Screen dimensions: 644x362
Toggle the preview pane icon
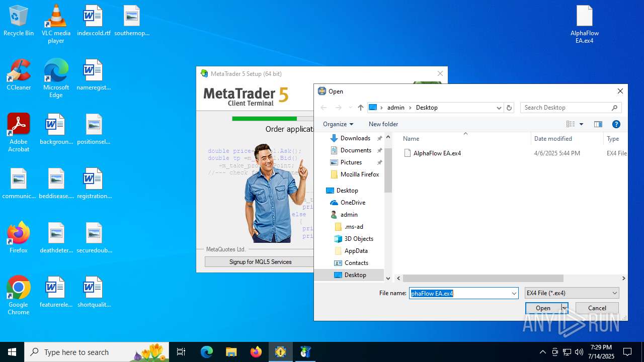(x=598, y=124)
